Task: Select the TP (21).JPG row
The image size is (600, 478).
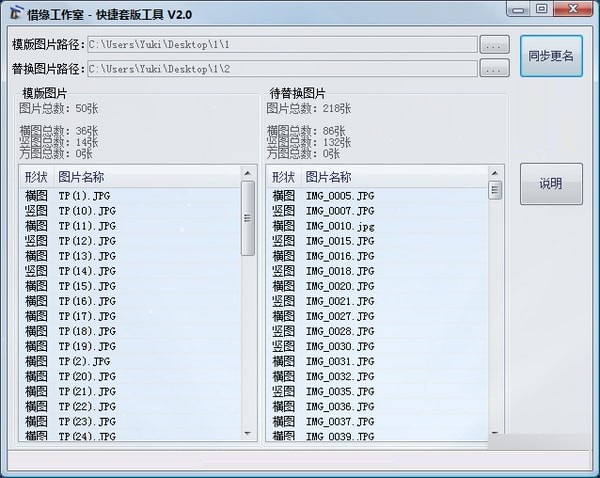Action: pos(130,392)
